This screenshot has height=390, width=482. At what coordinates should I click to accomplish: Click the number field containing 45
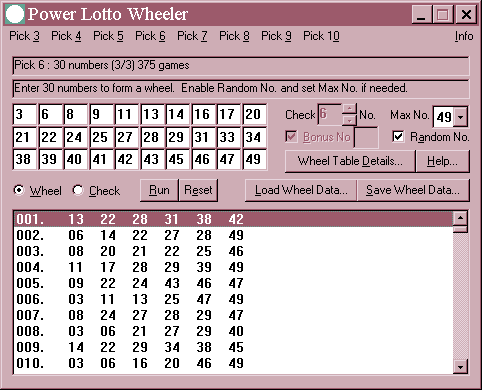coord(178,159)
